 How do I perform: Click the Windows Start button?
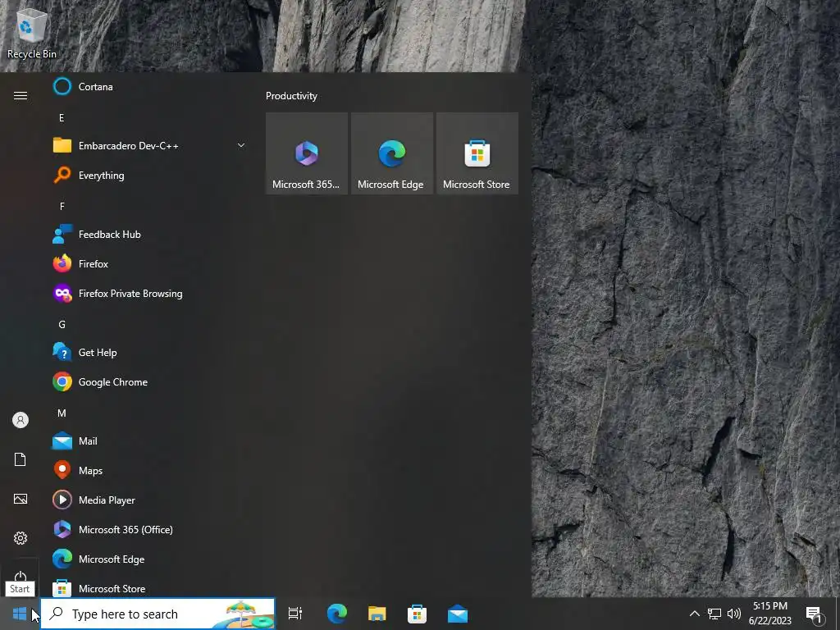pyautogui.click(x=20, y=614)
